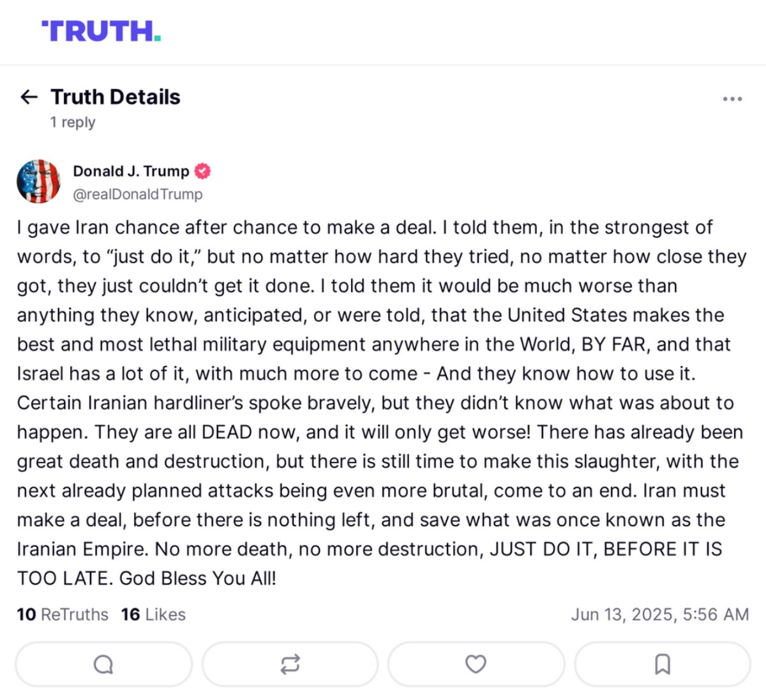The height and width of the screenshot is (700, 766).
Task: Open the flag-painted profile avatar
Action: coord(38,181)
